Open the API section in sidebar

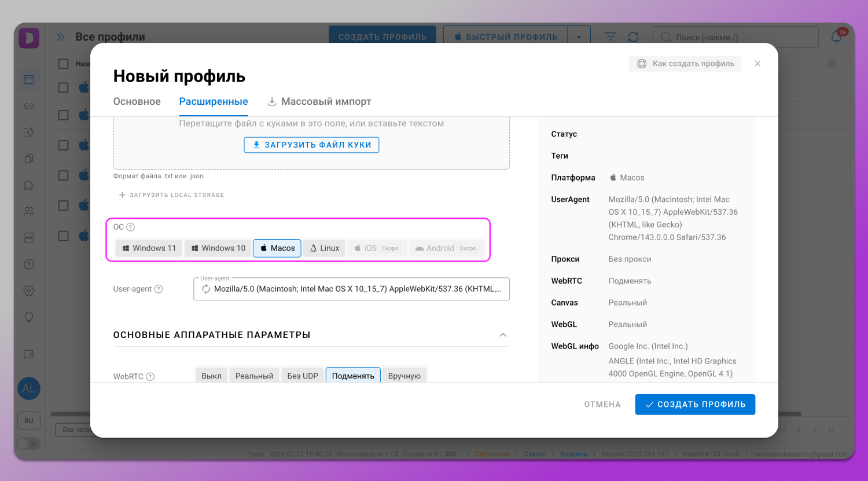[x=29, y=238]
